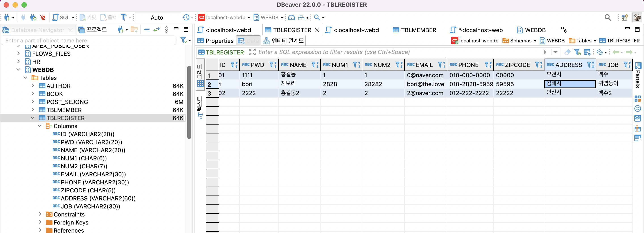
Task: Click the Reconnect plug icon with green arrows
Action: [33, 17]
